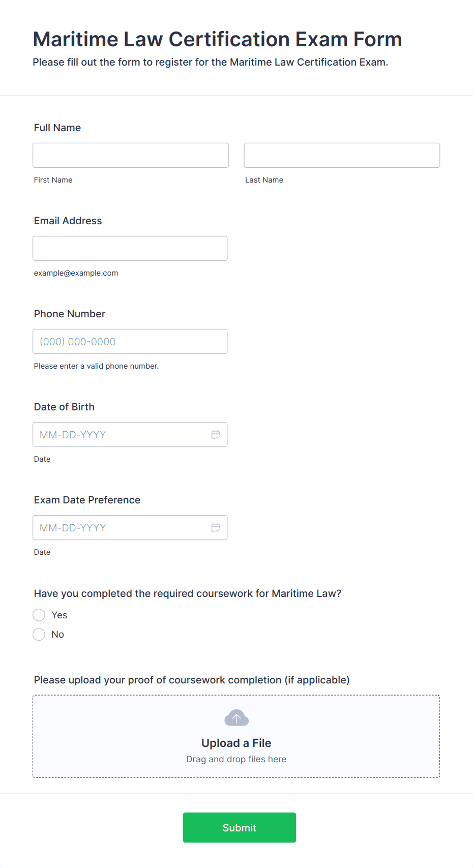Click the Upload a File text
473x868 pixels.
tap(236, 743)
